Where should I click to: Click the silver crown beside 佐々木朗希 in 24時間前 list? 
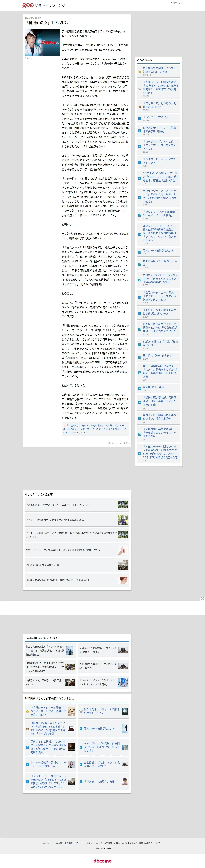81,711
